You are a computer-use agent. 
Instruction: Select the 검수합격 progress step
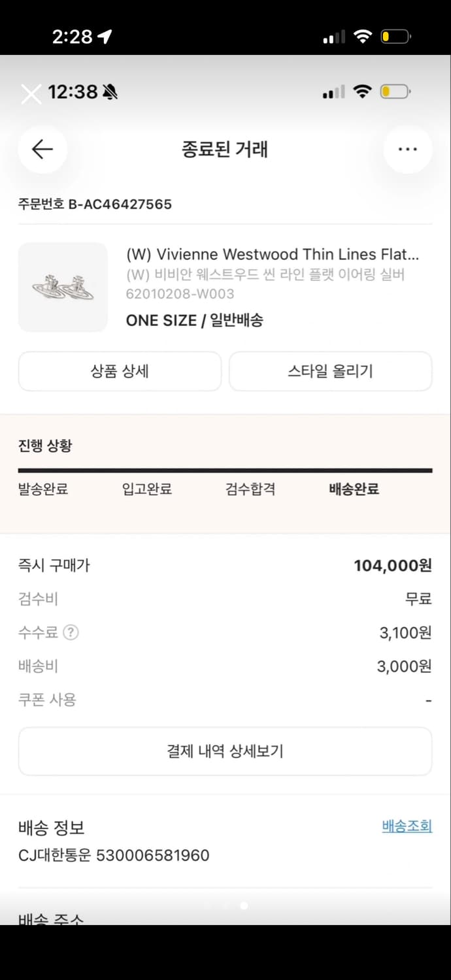click(x=250, y=489)
